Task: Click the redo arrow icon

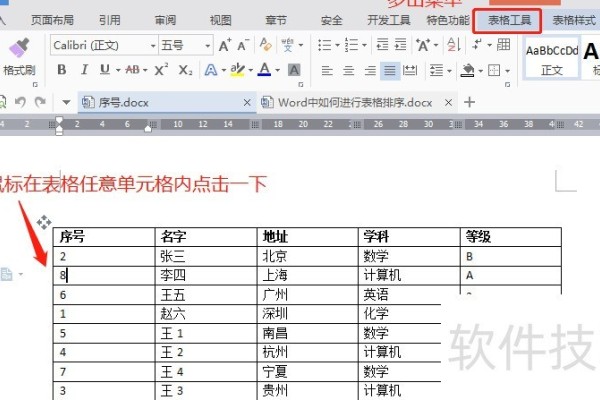Action: tap(40, 102)
